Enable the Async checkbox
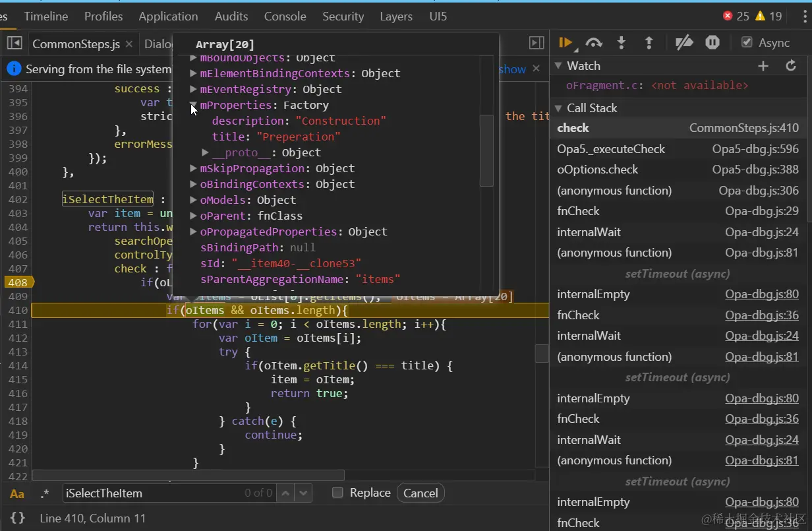Viewport: 812px width, 531px height. point(747,42)
